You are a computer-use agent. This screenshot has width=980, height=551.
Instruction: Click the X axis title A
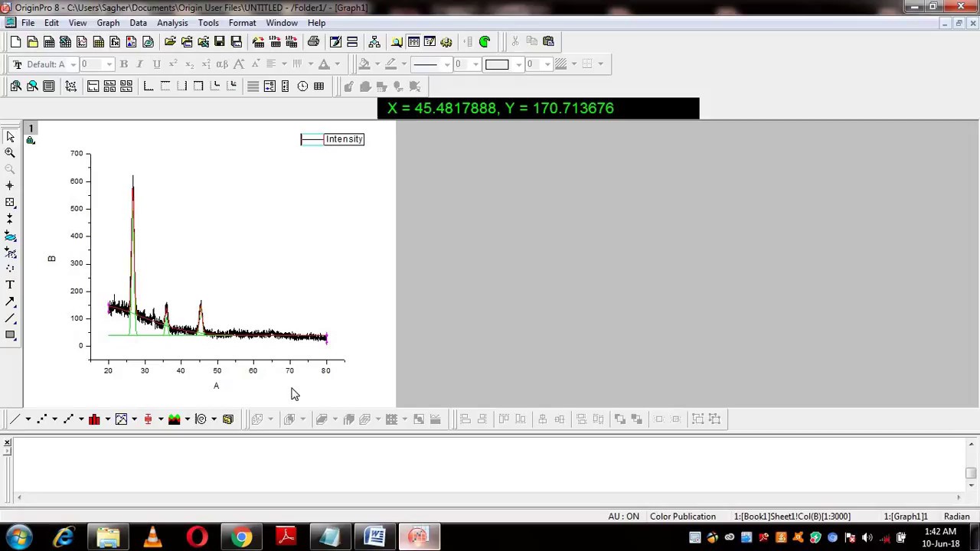[x=216, y=386]
